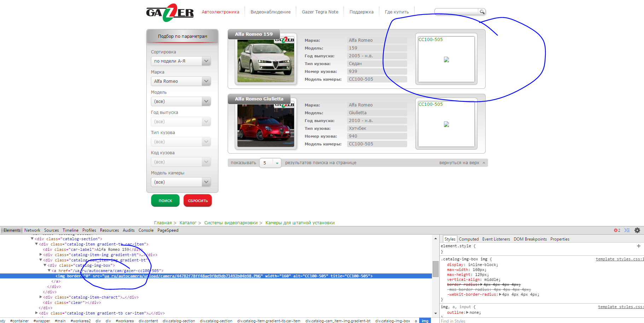Switch to the Network tab
The height and width of the screenshot is (323, 644).
coord(32,230)
